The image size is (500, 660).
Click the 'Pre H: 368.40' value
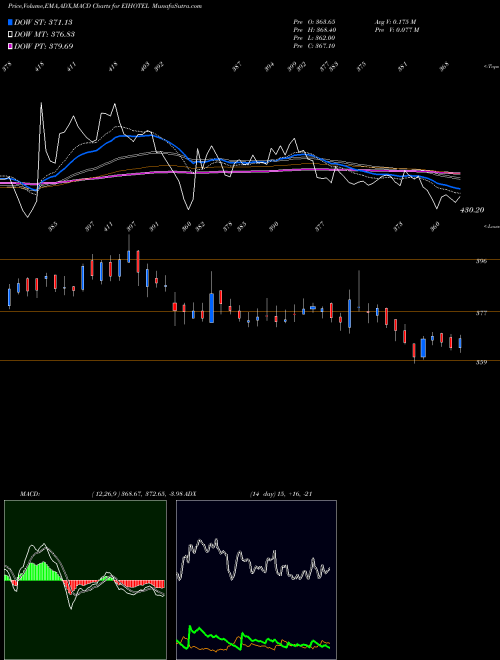tap(314, 30)
